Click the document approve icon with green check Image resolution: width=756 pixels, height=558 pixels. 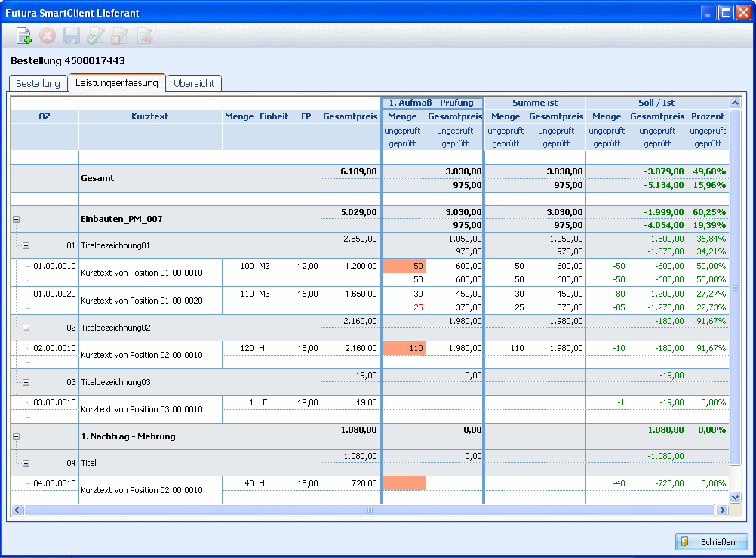(96, 35)
